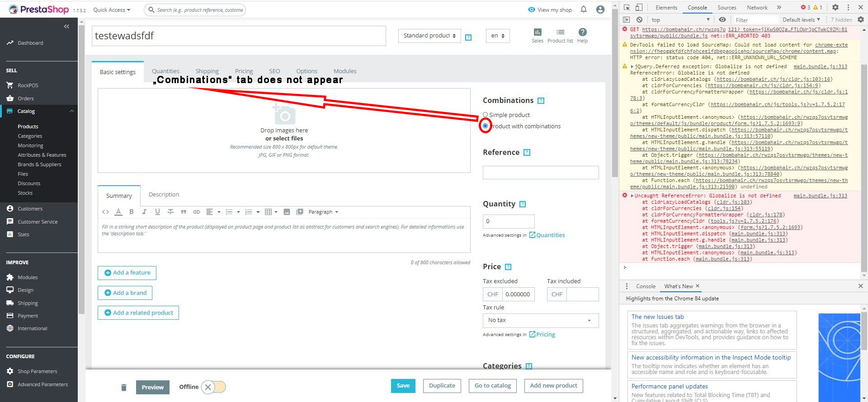
Task: Open the Tax rule 'No tax' dropdown
Action: pyautogui.click(x=541, y=320)
